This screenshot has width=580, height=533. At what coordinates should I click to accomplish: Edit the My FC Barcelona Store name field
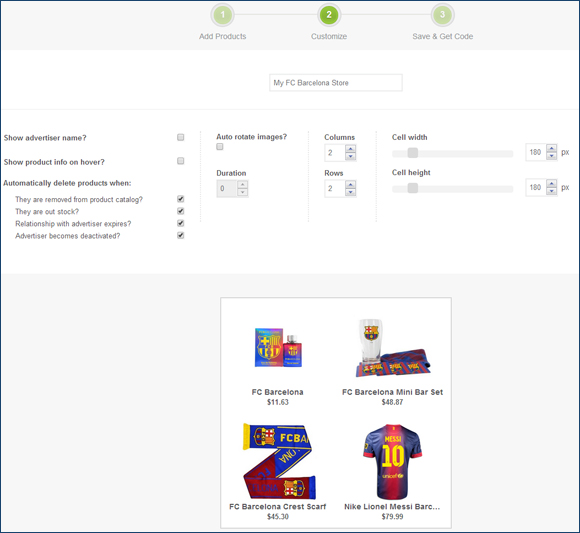coord(335,83)
